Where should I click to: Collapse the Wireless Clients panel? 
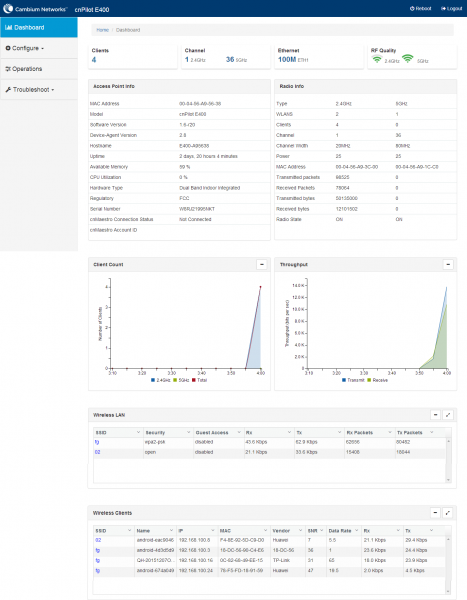tap(435, 513)
